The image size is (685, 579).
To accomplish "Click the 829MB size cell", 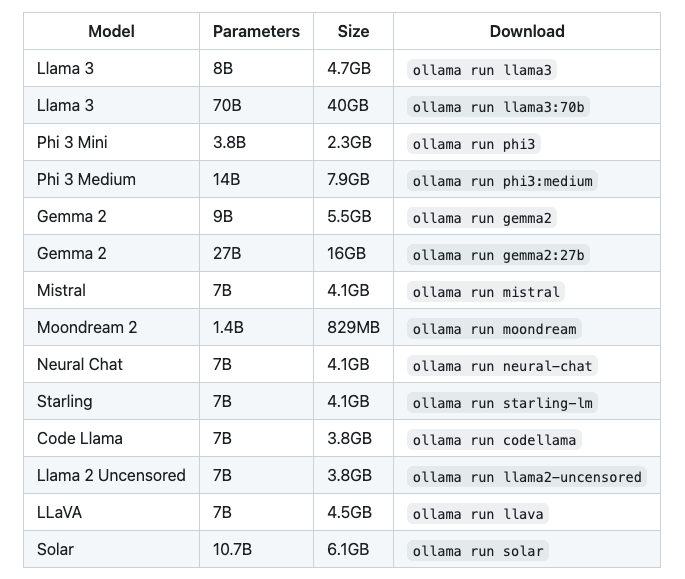I will 353,327.
